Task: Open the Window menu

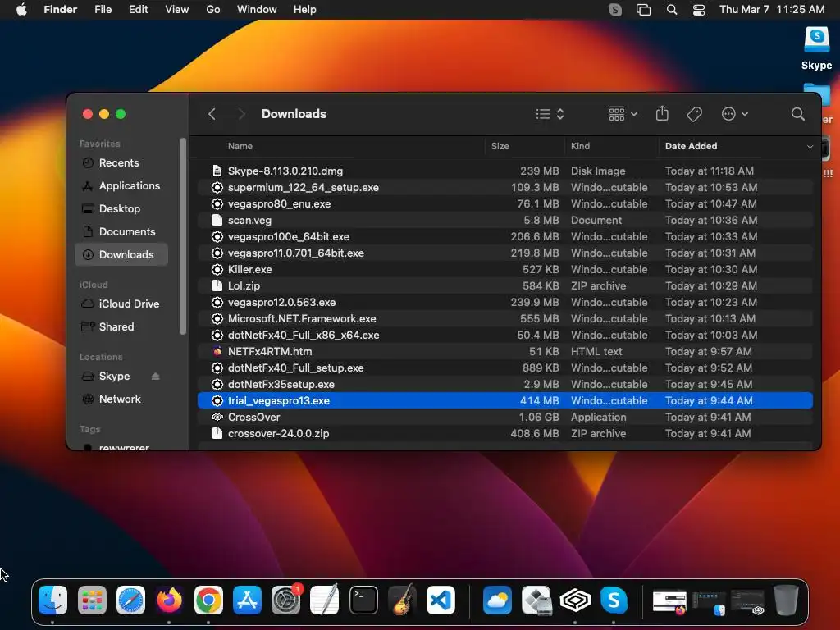Action: coord(257,10)
